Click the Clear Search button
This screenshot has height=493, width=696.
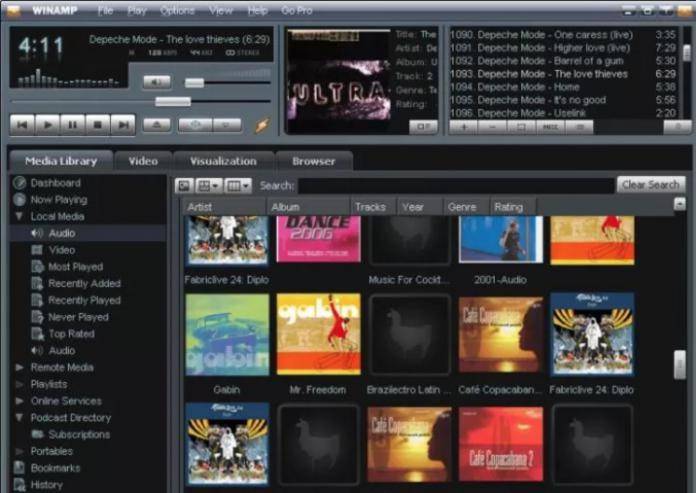[651, 185]
